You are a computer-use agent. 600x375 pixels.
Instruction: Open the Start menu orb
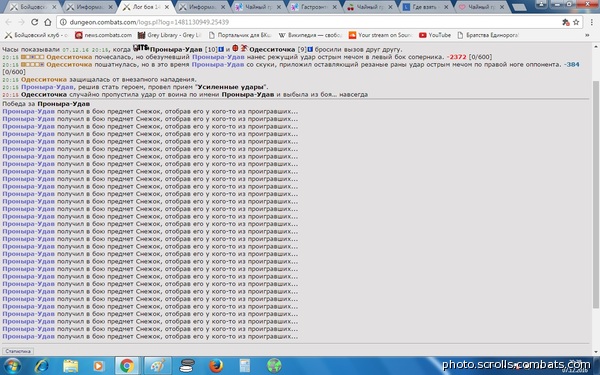[12, 366]
